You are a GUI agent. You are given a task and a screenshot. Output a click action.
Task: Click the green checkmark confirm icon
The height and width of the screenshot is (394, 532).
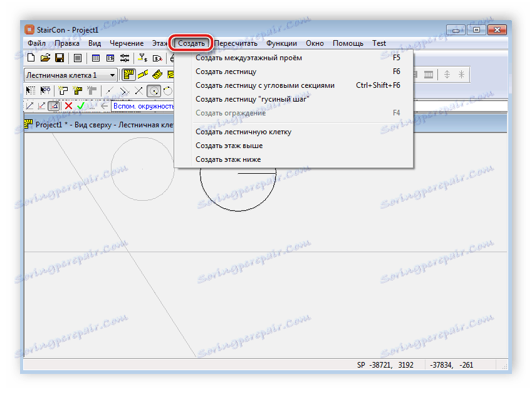[80, 106]
